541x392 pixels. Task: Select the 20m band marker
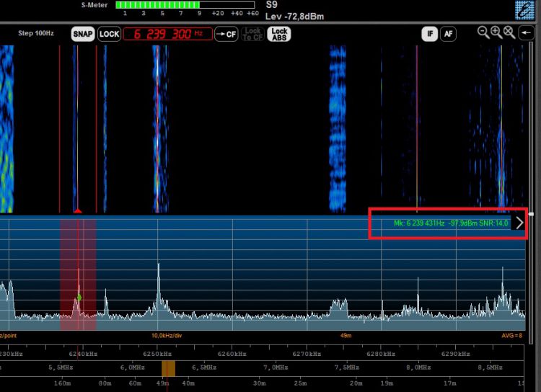[x=356, y=383]
